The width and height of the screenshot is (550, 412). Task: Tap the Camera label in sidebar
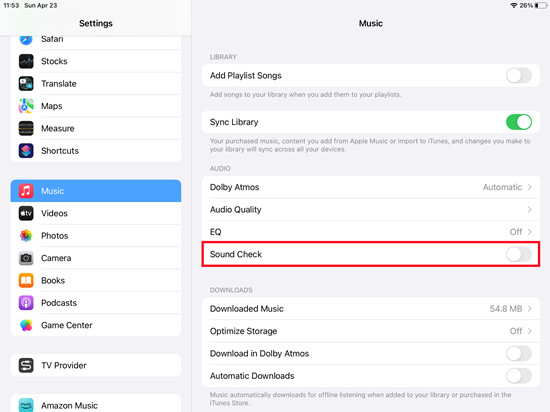tap(56, 258)
